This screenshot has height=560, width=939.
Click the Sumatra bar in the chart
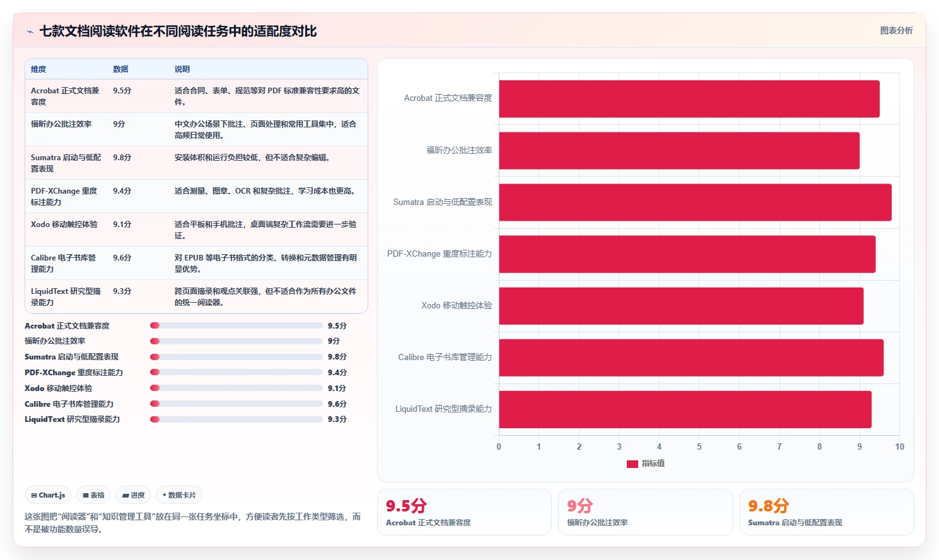695,202
